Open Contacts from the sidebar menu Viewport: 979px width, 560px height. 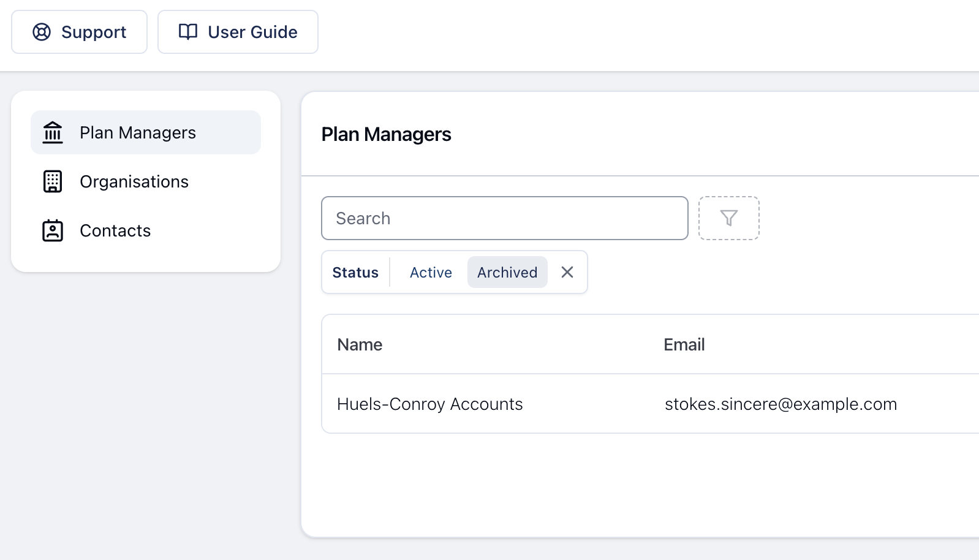pos(115,230)
